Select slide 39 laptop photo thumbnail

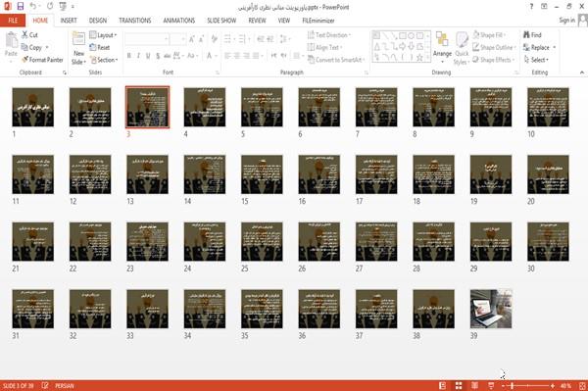click(491, 309)
